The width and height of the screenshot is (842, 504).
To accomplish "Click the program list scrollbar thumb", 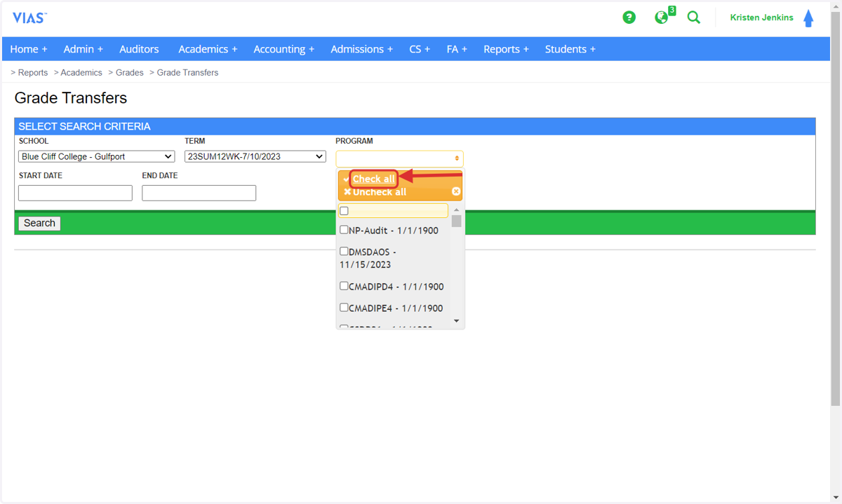I will pyautogui.click(x=457, y=221).
